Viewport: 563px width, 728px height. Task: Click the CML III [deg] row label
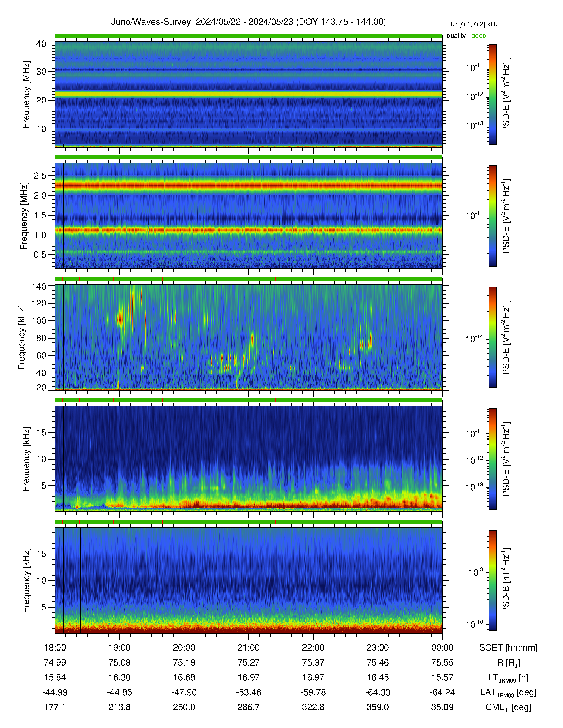pos(508,707)
